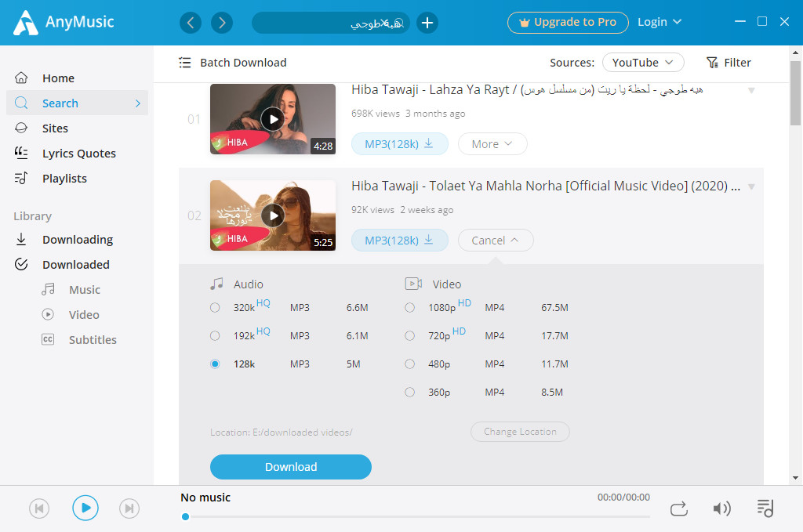This screenshot has height=532, width=803.
Task: Play the Lahza Ya Rayt video thumbnail
Action: (273, 119)
